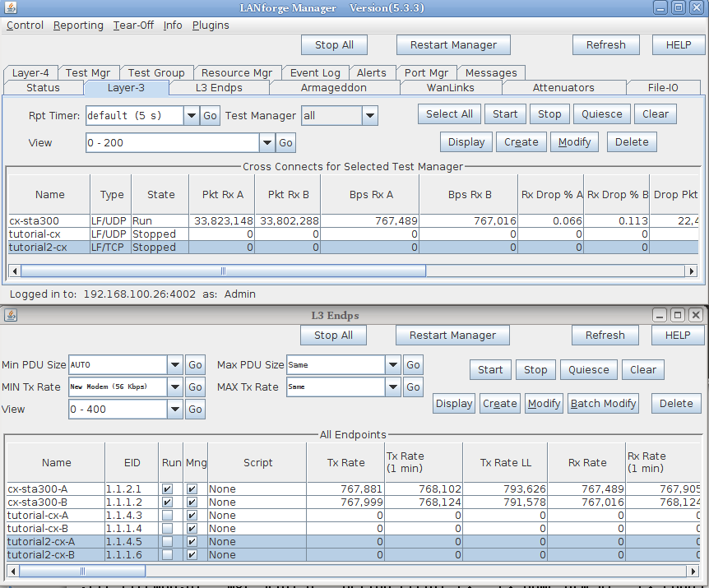This screenshot has width=709, height=588.
Task: Click HELP in L3 Endps window
Action: 678,335
